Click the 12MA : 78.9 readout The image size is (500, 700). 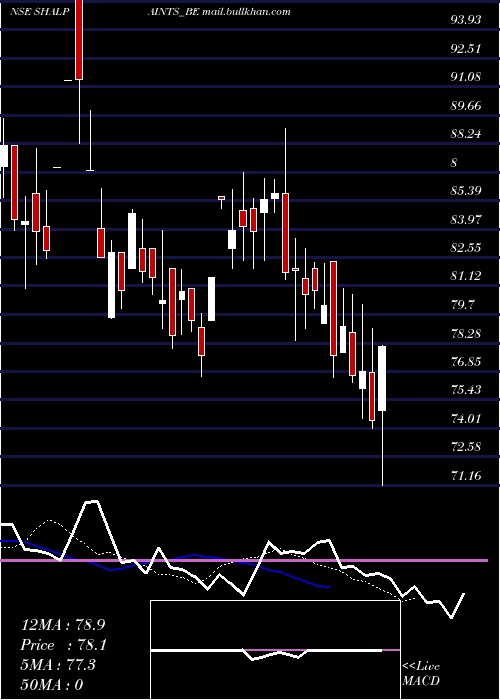tap(63, 625)
